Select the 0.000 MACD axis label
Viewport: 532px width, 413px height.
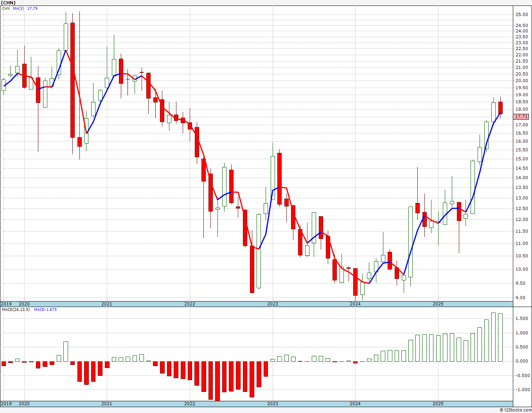(x=521, y=361)
